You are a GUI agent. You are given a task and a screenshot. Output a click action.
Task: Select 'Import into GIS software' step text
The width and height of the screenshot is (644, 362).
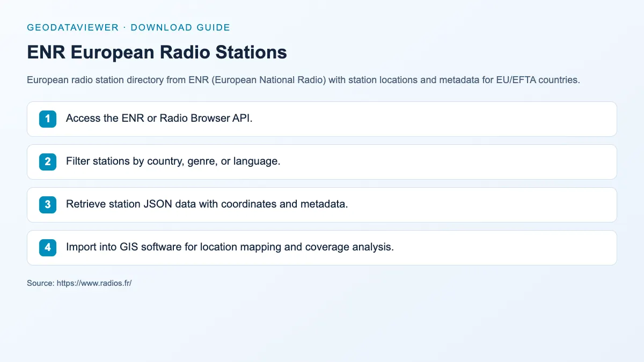(x=230, y=247)
